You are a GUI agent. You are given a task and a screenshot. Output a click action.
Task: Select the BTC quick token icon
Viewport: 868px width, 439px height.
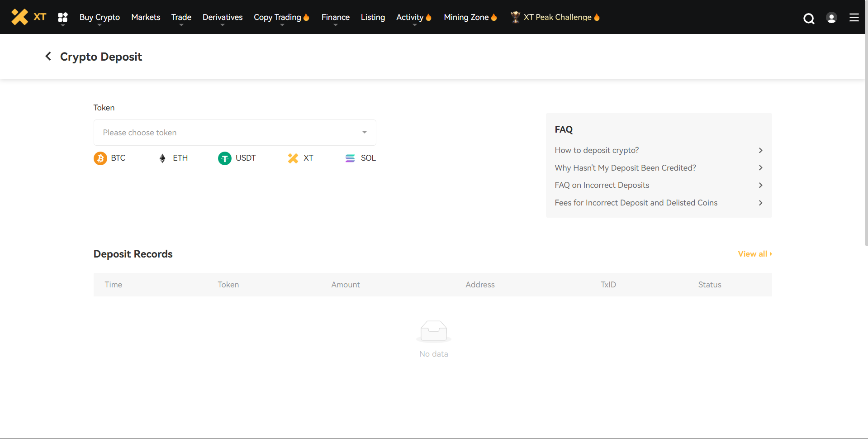click(100, 158)
